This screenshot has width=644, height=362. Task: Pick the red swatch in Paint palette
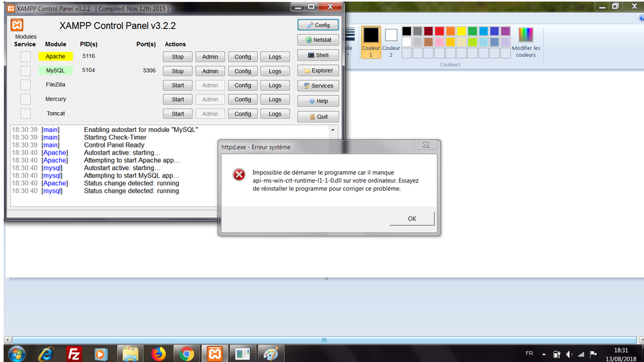439,31
